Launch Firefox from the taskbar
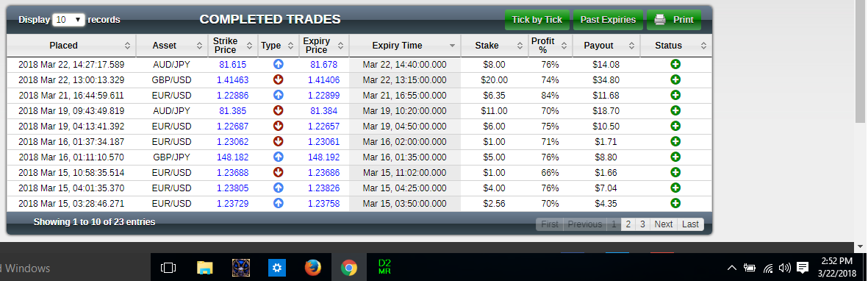The height and width of the screenshot is (281, 868). (313, 268)
